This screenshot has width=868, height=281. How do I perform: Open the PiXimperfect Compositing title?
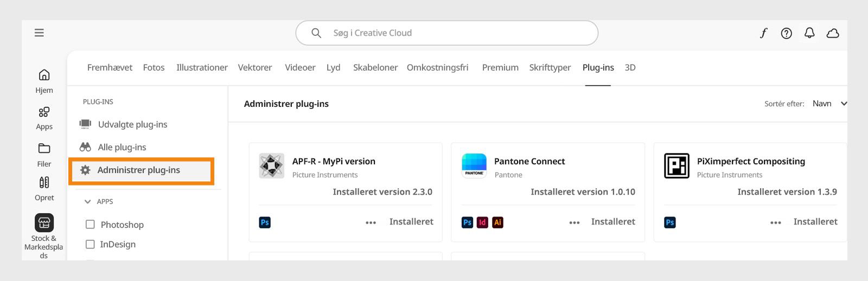[751, 161]
